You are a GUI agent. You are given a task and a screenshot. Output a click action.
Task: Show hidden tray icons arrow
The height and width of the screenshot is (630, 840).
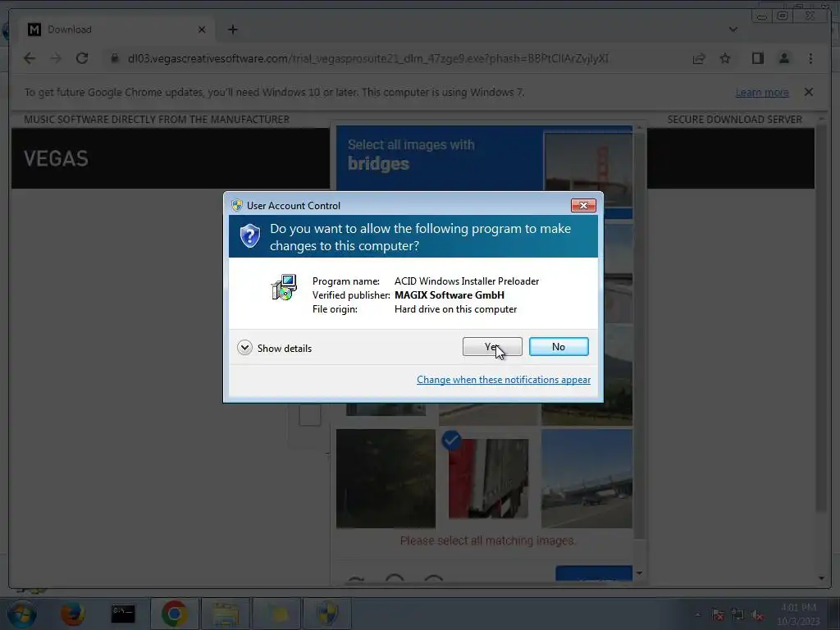pyautogui.click(x=697, y=615)
